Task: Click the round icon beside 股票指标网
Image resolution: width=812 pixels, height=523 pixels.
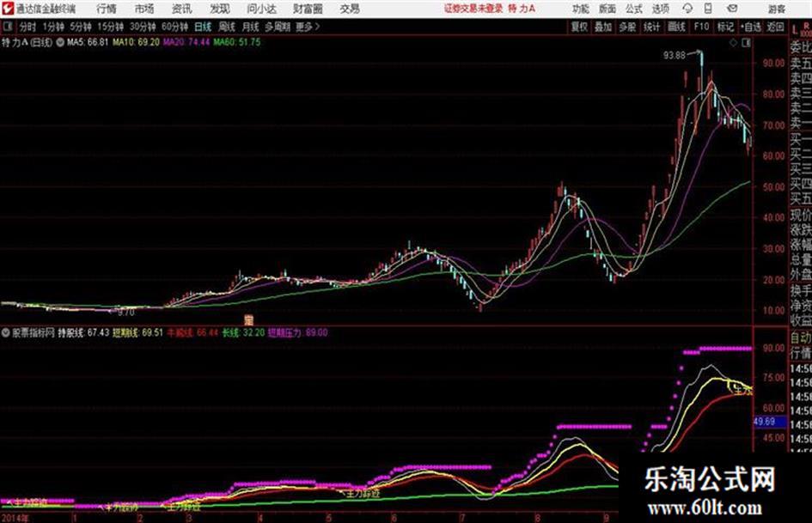Action: pos(6,332)
